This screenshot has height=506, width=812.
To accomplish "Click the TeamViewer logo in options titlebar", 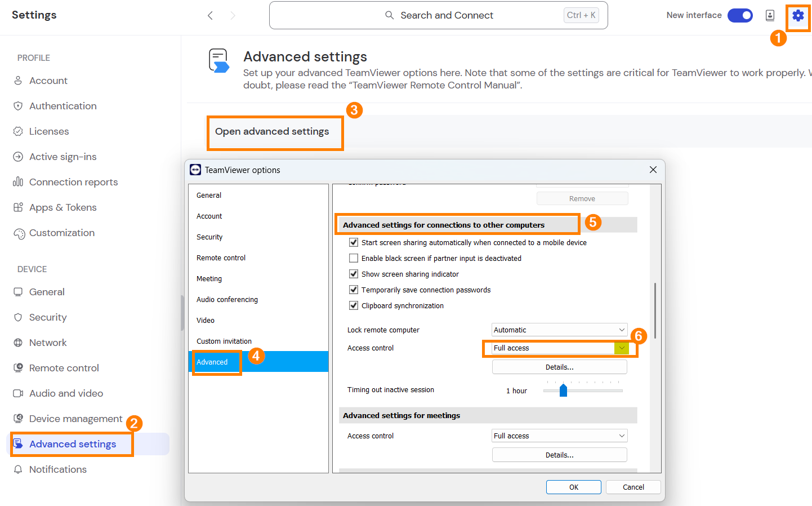I will [195, 170].
